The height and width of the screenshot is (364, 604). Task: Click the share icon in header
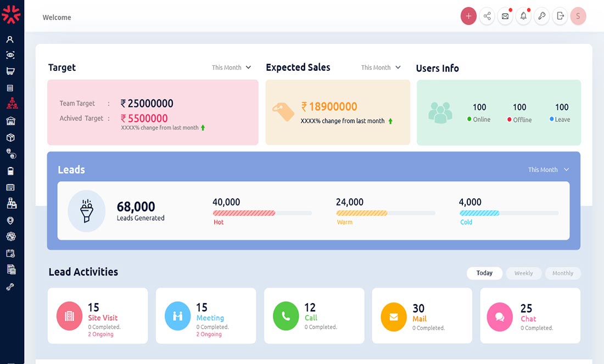[x=487, y=16]
